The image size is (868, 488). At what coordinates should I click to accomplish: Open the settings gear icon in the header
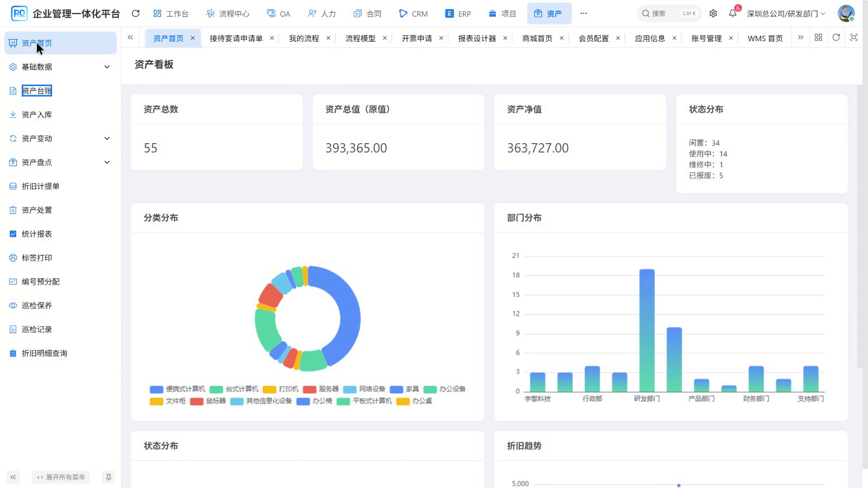[713, 14]
